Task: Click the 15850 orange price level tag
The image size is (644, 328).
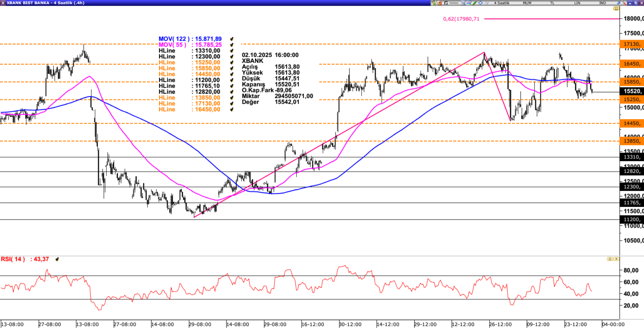Action: pos(632,82)
